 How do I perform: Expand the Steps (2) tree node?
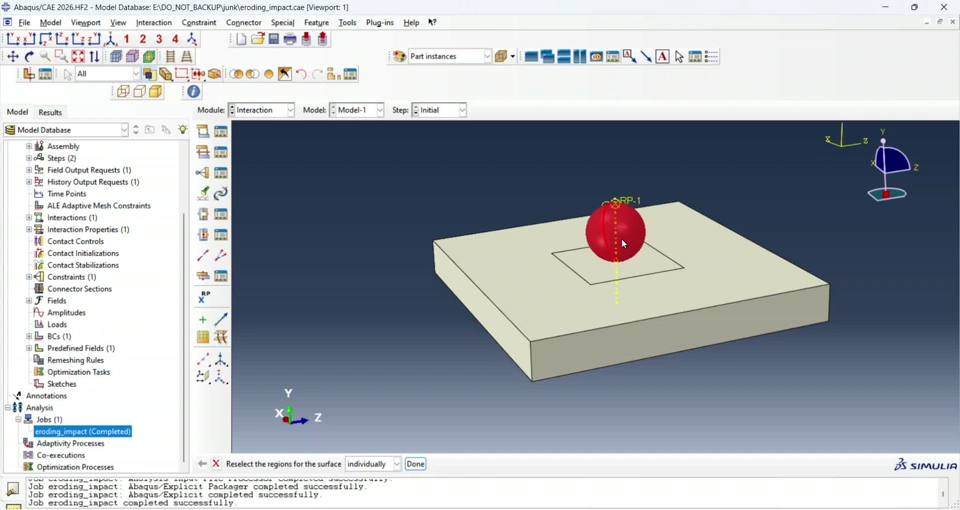29,158
